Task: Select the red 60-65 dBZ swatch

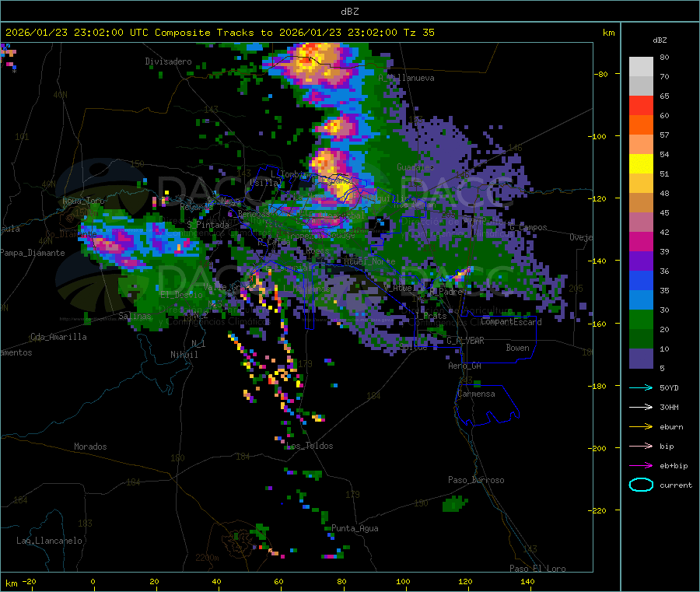Action: pyautogui.click(x=641, y=105)
